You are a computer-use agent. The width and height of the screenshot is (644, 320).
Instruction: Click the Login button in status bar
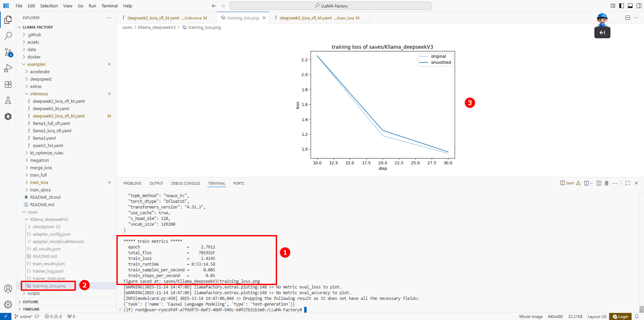(621, 317)
